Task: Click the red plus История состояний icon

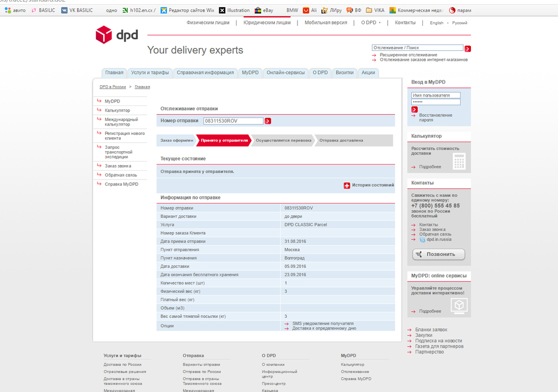Action: pyautogui.click(x=347, y=185)
